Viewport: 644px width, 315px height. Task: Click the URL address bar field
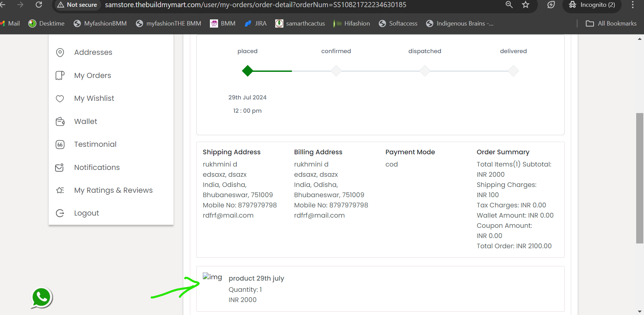(x=255, y=5)
